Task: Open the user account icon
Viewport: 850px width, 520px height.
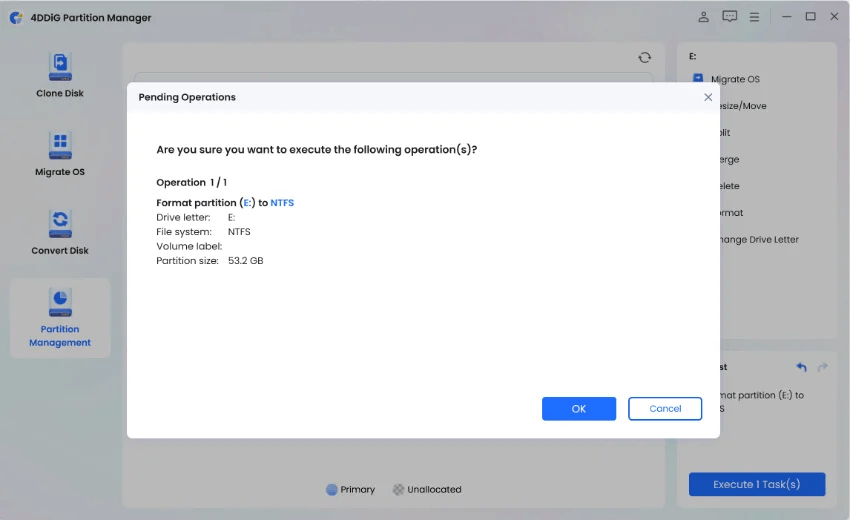Action: pyautogui.click(x=703, y=17)
